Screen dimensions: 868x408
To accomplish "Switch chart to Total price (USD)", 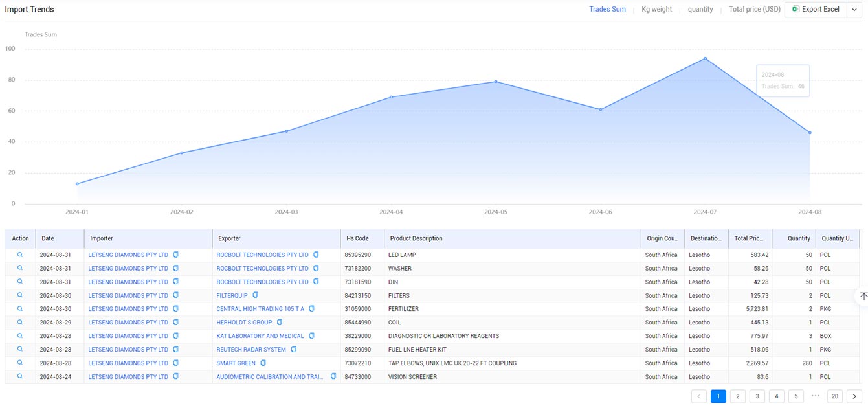I will [x=754, y=10].
